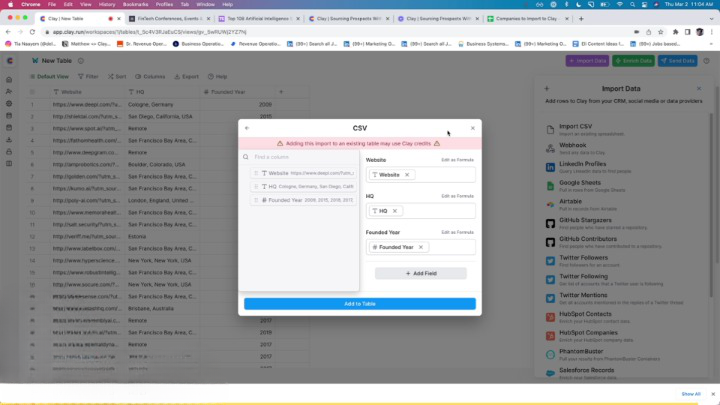Switch to FinTech Conferences browser tab

coord(169,19)
